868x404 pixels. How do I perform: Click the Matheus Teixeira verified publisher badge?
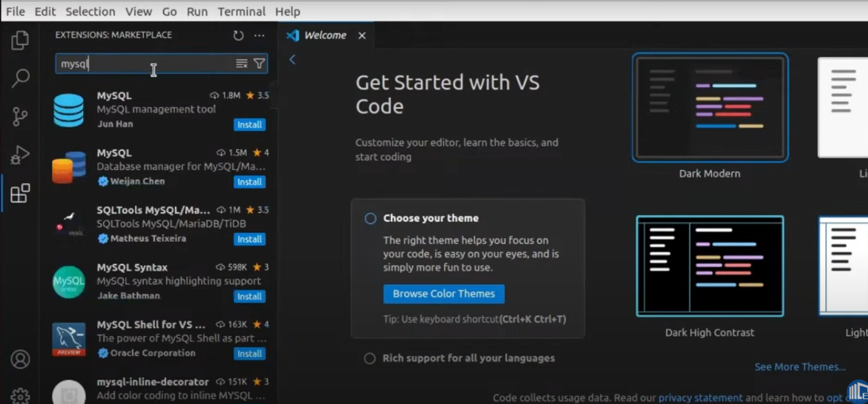pyautogui.click(x=103, y=239)
